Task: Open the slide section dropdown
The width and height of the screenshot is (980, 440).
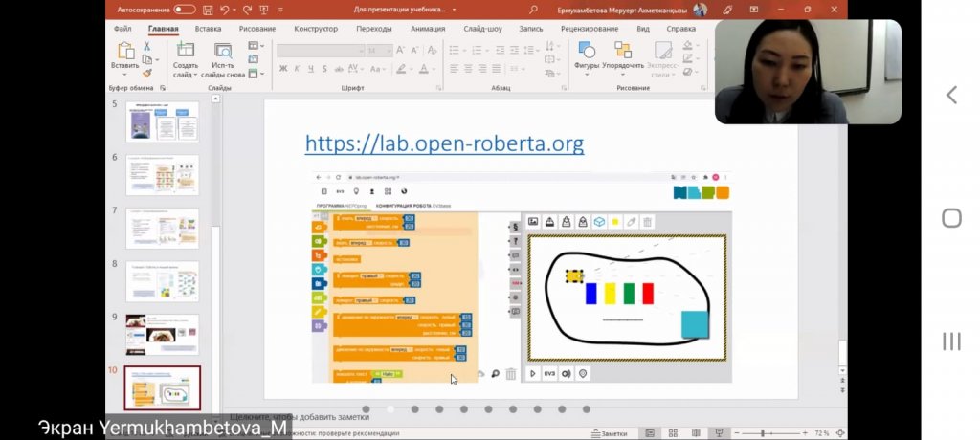Action: pos(255,73)
